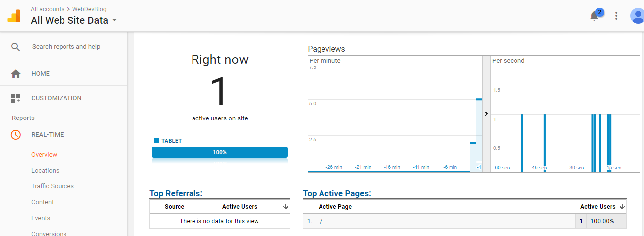Image resolution: width=644 pixels, height=236 pixels.
Task: Expand REAL-TIME reports section
Action: tap(48, 135)
